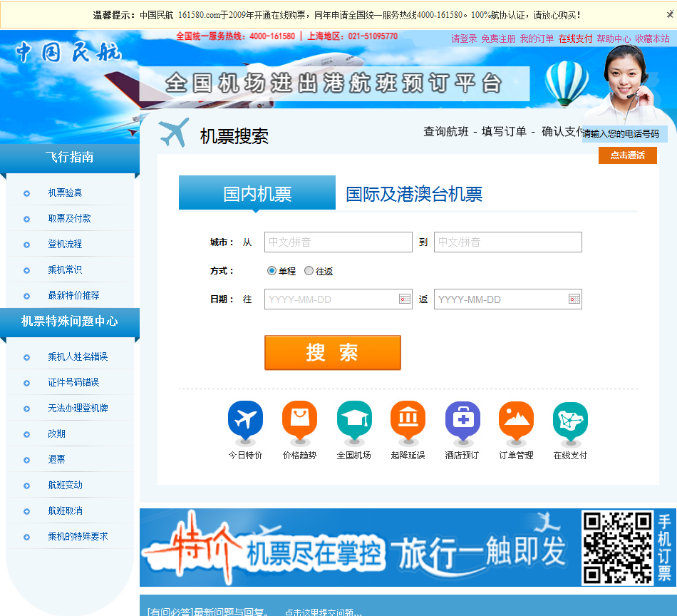Click the bullet icon beside 机票验真

tap(27, 193)
